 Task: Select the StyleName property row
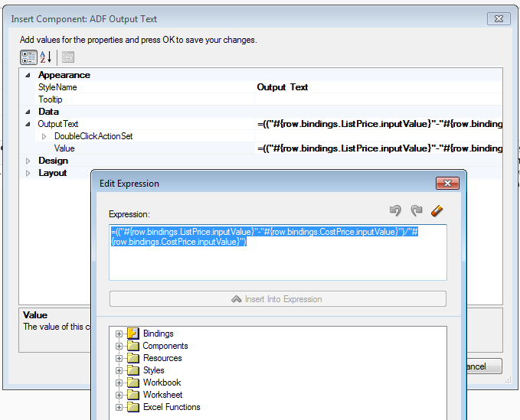click(145, 87)
